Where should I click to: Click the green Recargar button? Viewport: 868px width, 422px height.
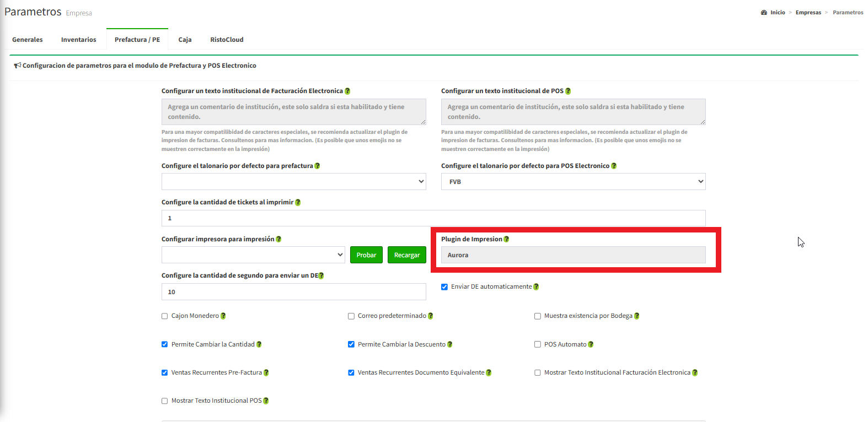[x=407, y=255]
